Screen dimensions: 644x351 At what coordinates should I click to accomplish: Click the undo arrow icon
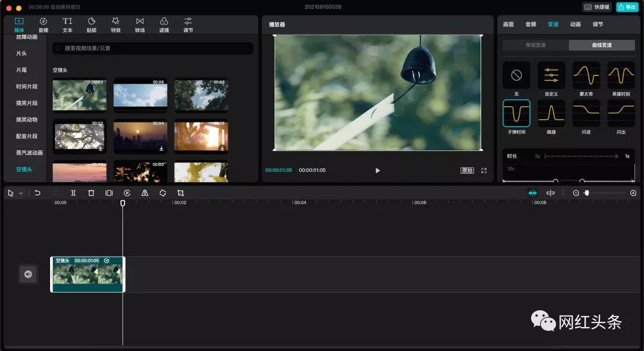(x=38, y=193)
